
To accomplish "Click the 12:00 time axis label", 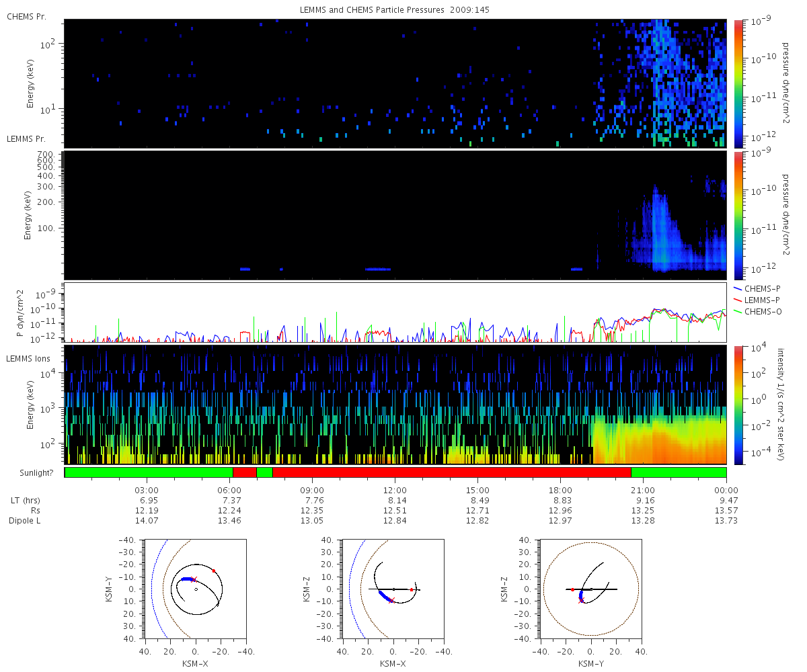I will click(395, 490).
